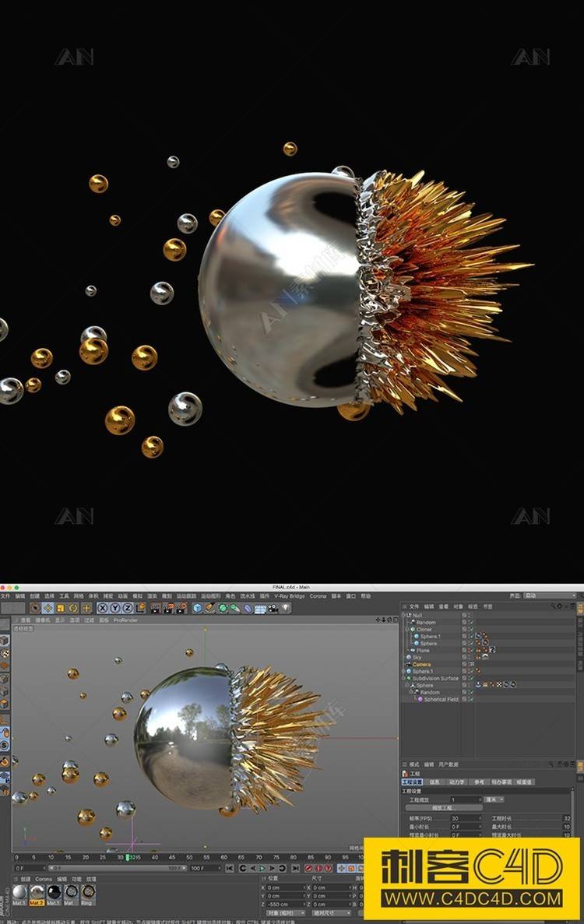Image resolution: width=584 pixels, height=924 pixels.
Task: Add a floor or environment object
Action: (x=260, y=608)
